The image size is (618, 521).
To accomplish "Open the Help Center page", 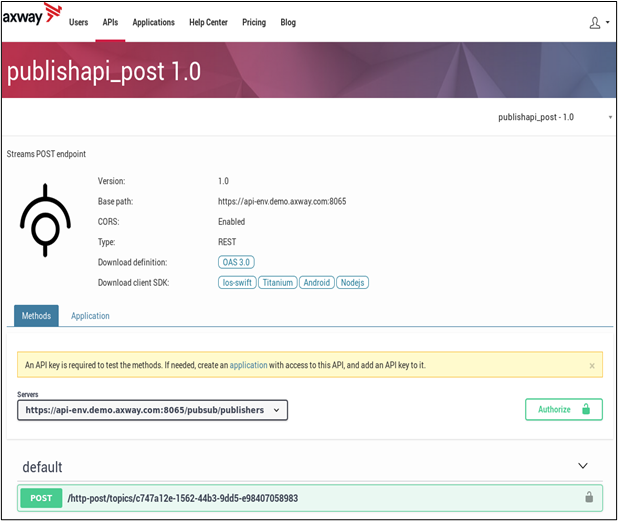I will pos(208,22).
